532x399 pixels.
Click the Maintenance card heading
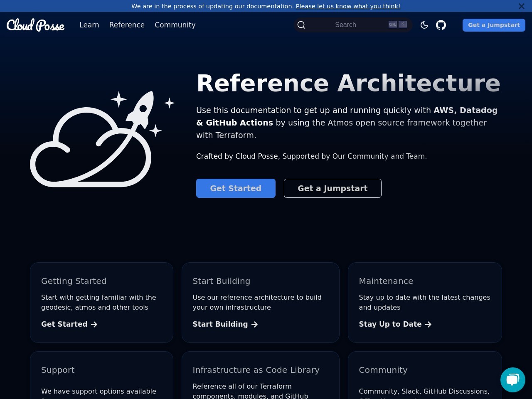386,281
